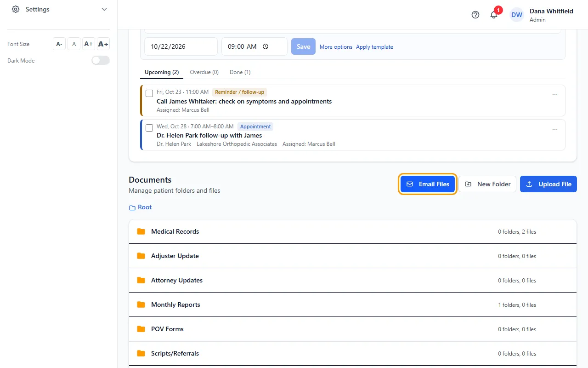This screenshot has height=368, width=588.
Task: Click the Email Files button
Action: point(428,184)
